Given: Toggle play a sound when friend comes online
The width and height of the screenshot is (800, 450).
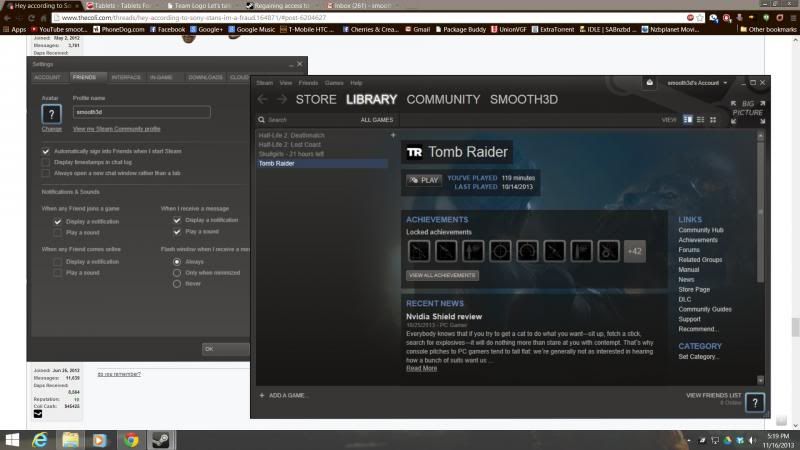Looking at the screenshot, I should click(58, 273).
